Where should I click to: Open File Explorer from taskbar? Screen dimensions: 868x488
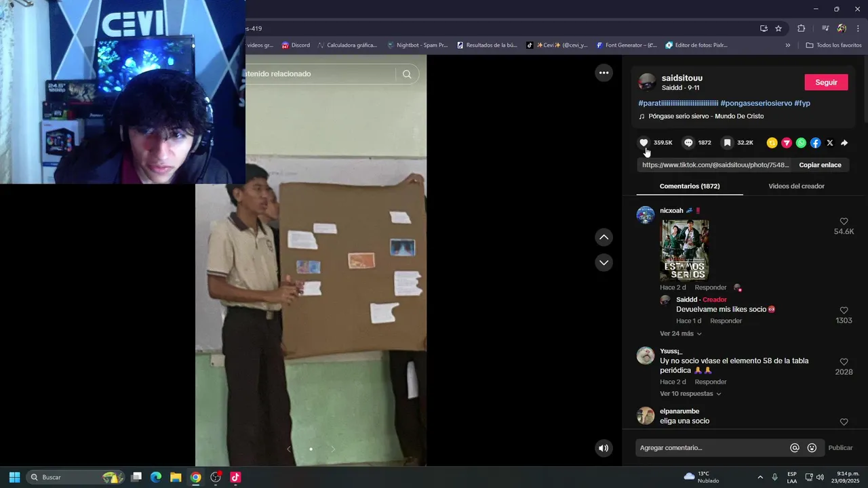[176, 477]
